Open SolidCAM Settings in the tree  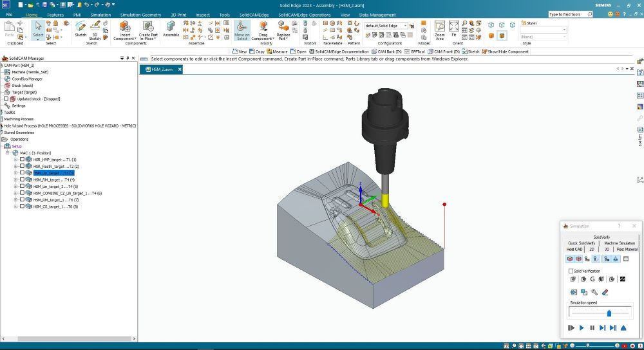pyautogui.click(x=19, y=106)
